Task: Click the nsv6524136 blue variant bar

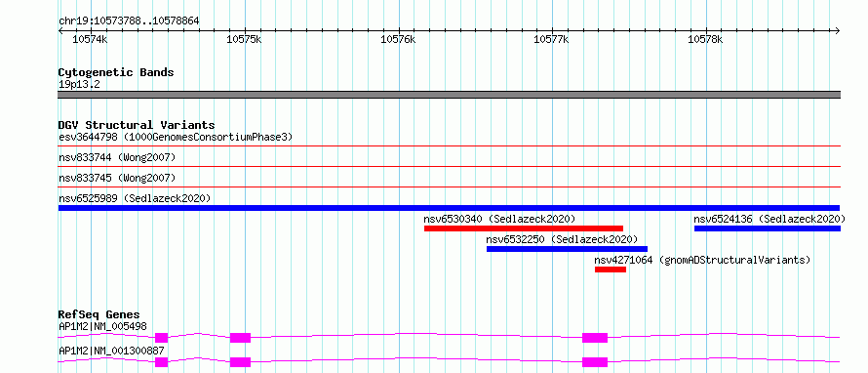Action: pyautogui.click(x=768, y=228)
